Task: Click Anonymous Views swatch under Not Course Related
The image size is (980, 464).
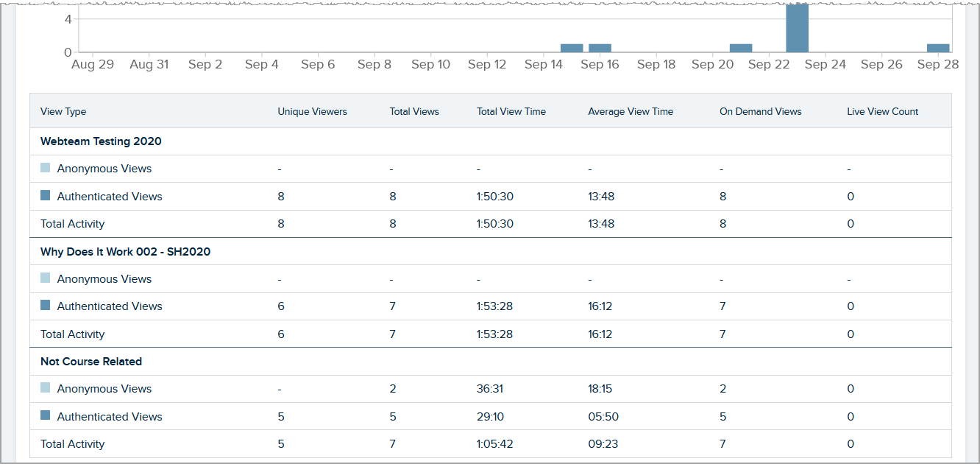Action: click(46, 388)
